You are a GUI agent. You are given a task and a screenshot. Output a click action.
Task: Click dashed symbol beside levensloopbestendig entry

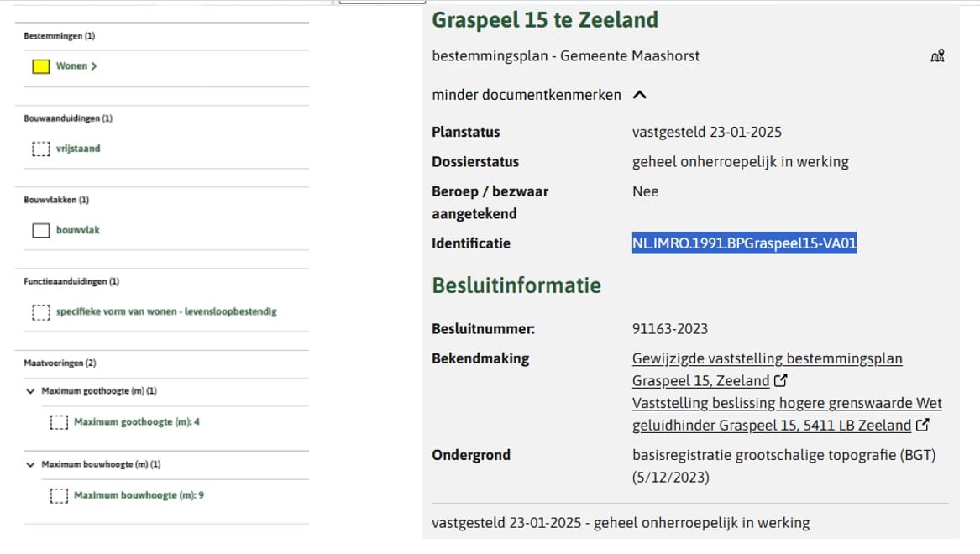[x=40, y=312]
